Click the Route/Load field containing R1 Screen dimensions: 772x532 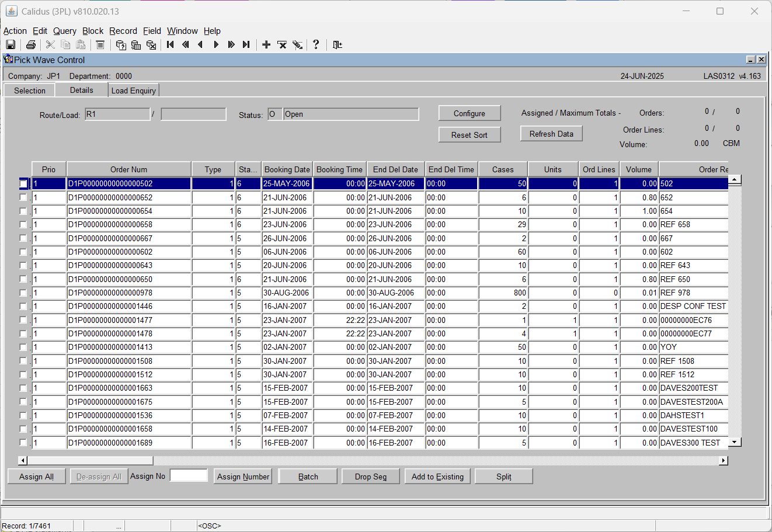117,114
